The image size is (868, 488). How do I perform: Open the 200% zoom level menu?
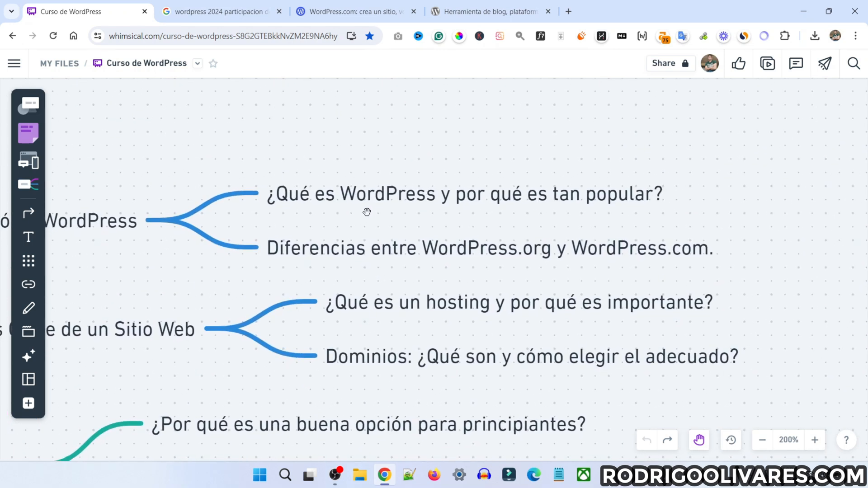[x=788, y=440]
